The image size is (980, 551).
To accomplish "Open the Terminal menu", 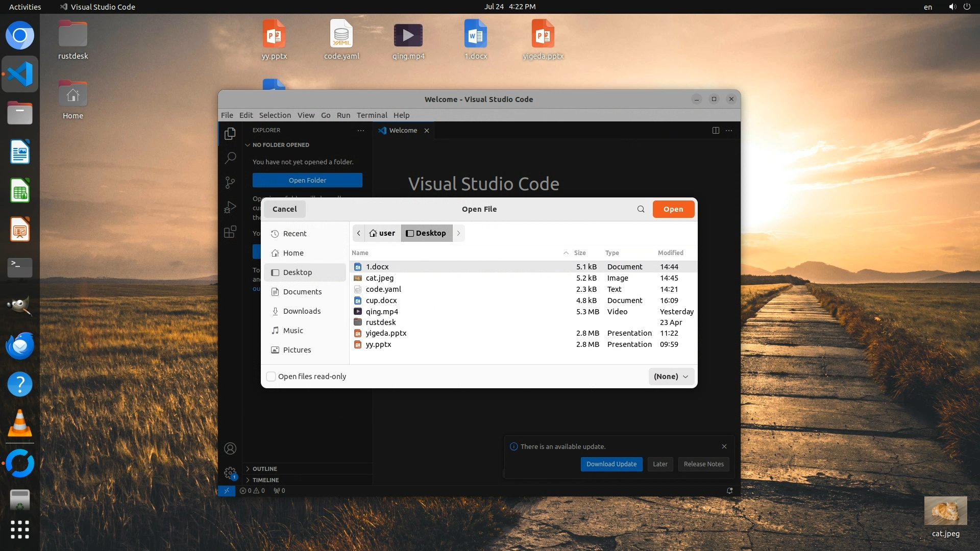I will 372,115.
